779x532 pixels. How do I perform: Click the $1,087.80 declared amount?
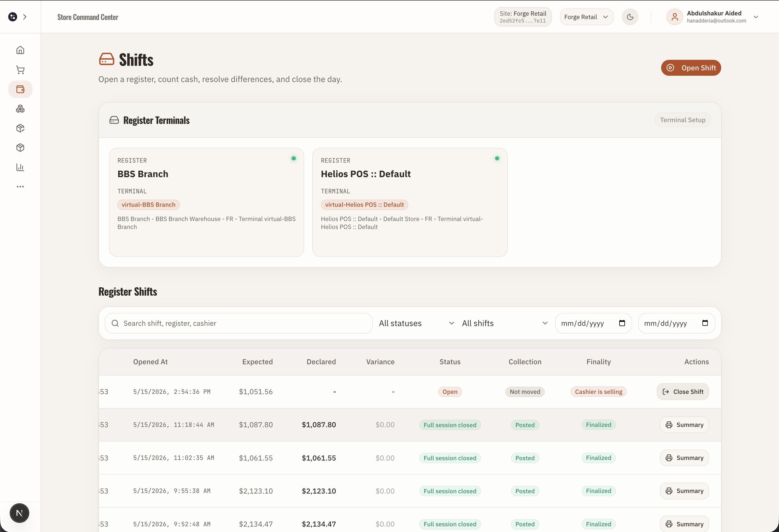pyautogui.click(x=319, y=425)
